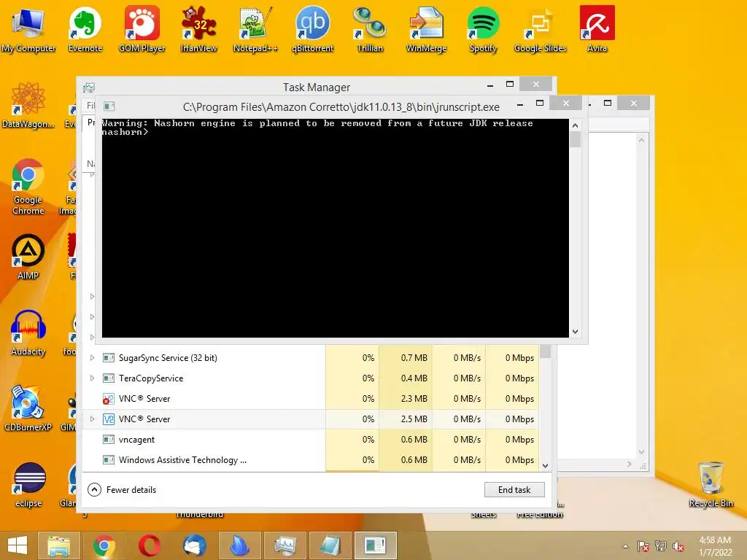Launch GOM Player from the desktop

(142, 29)
